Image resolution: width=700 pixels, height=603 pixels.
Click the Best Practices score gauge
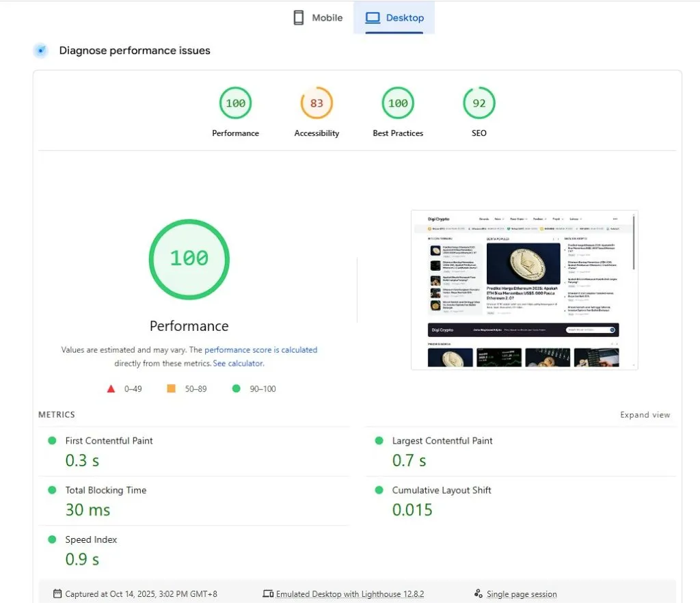(x=398, y=104)
